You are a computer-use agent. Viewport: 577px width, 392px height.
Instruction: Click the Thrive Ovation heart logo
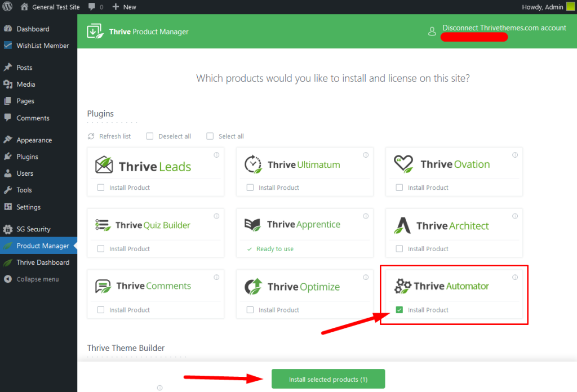(x=403, y=164)
